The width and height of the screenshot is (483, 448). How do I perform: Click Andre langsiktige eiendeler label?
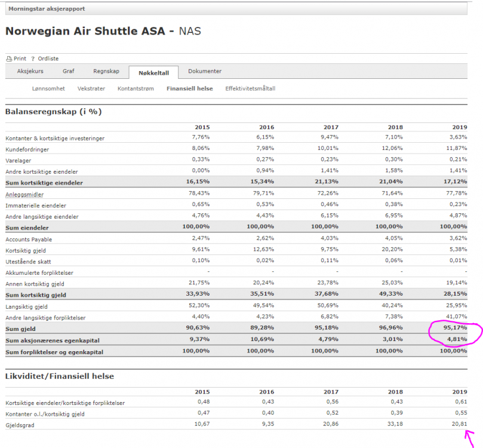click(x=42, y=217)
